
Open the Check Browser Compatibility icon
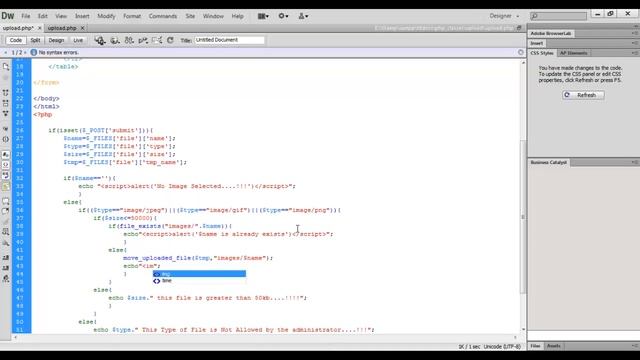(x=157, y=40)
